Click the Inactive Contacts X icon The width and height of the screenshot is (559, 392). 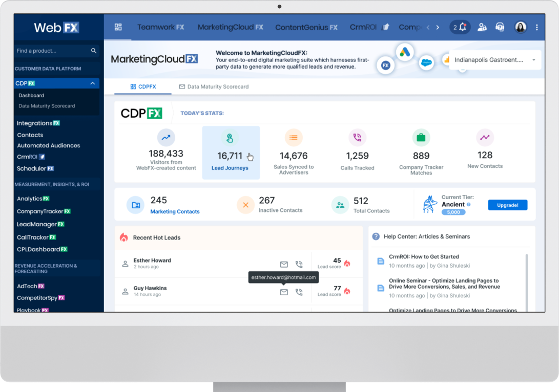tap(245, 205)
